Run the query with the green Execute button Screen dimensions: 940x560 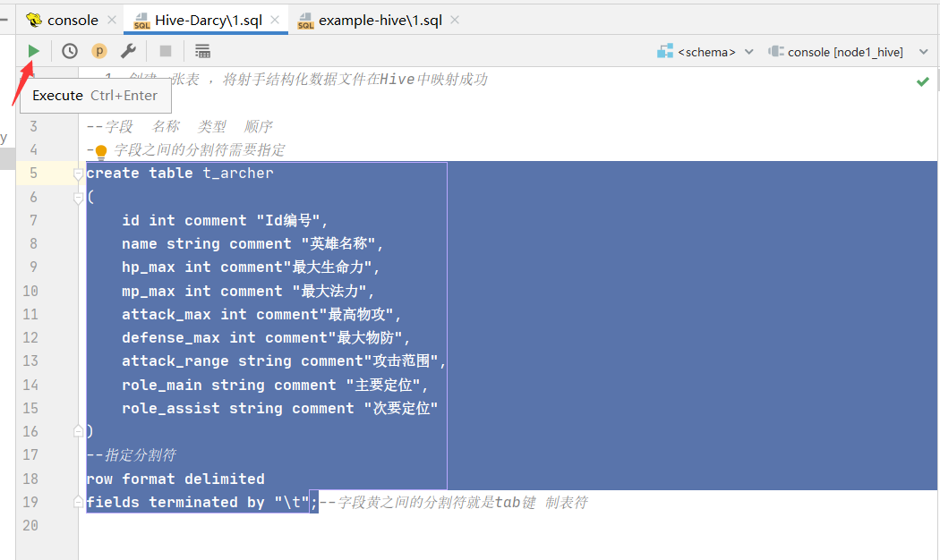tap(34, 52)
